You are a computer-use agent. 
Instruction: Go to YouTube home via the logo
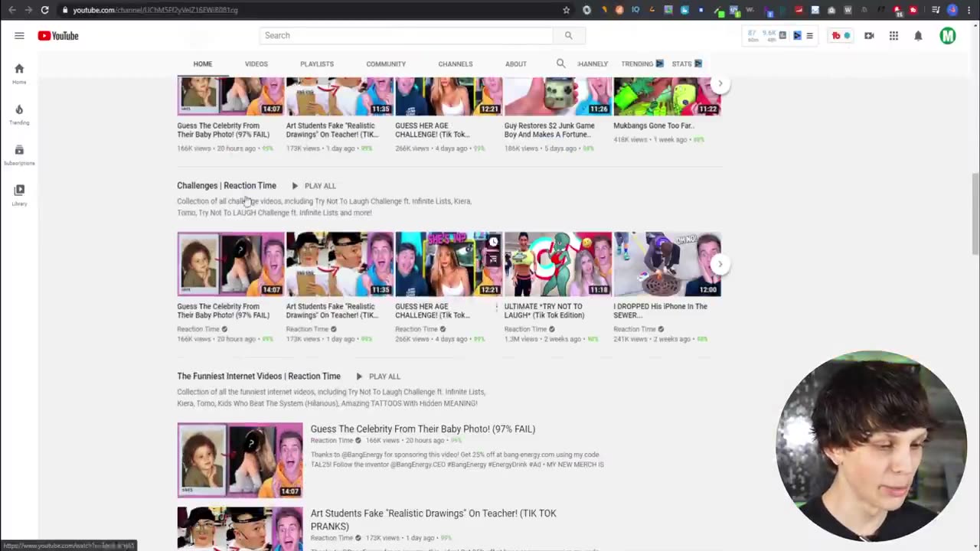58,36
